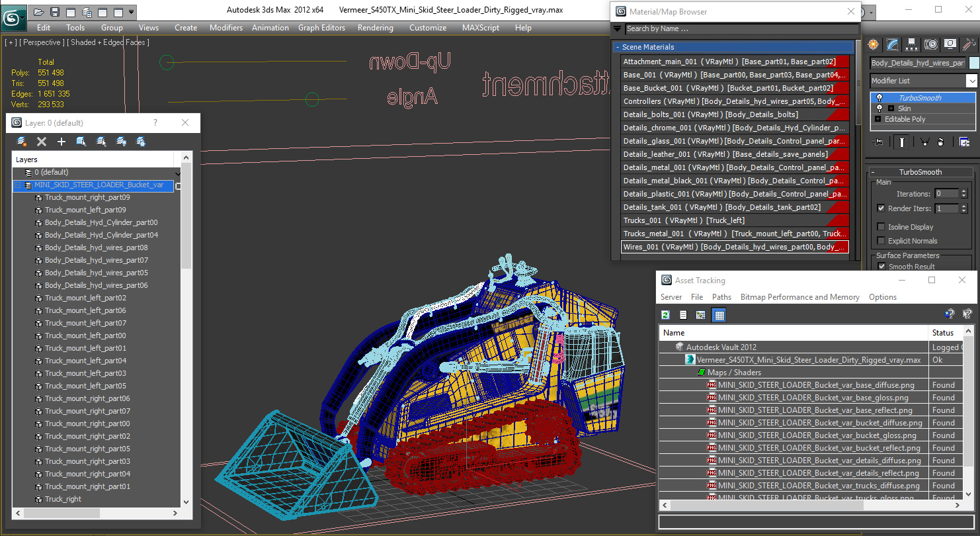The image size is (980, 536).
Task: Open the Paths menu in Asset Tracking
Action: [721, 297]
